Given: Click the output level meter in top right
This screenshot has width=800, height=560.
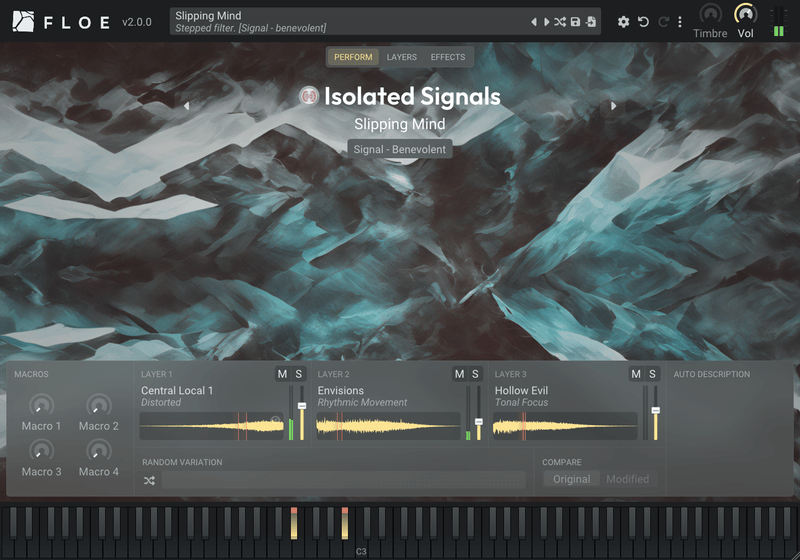Looking at the screenshot, I should 779,22.
